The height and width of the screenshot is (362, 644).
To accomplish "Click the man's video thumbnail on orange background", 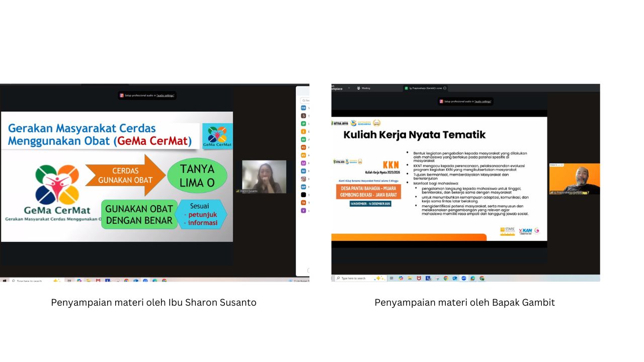I will point(575,178).
